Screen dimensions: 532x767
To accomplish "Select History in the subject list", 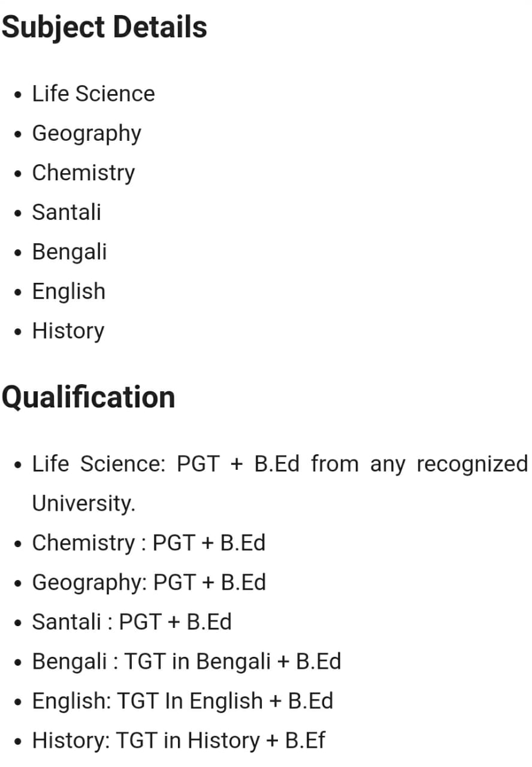I will point(68,331).
